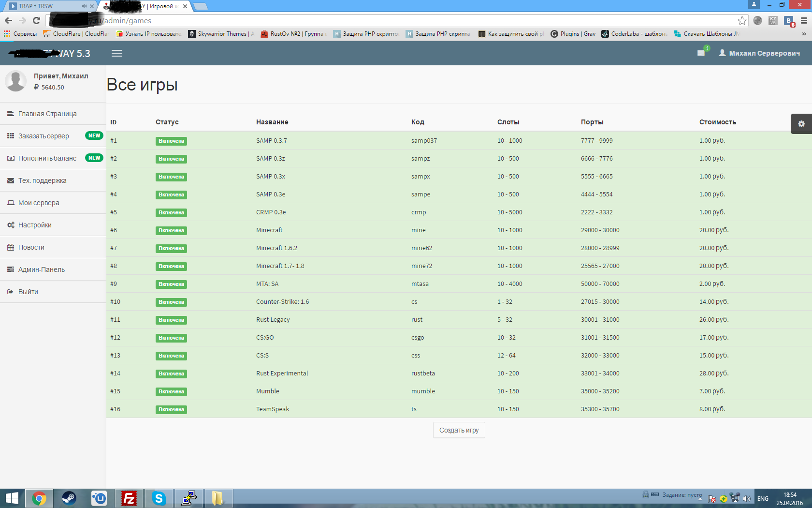Bookmark page with the star icon

(x=742, y=20)
